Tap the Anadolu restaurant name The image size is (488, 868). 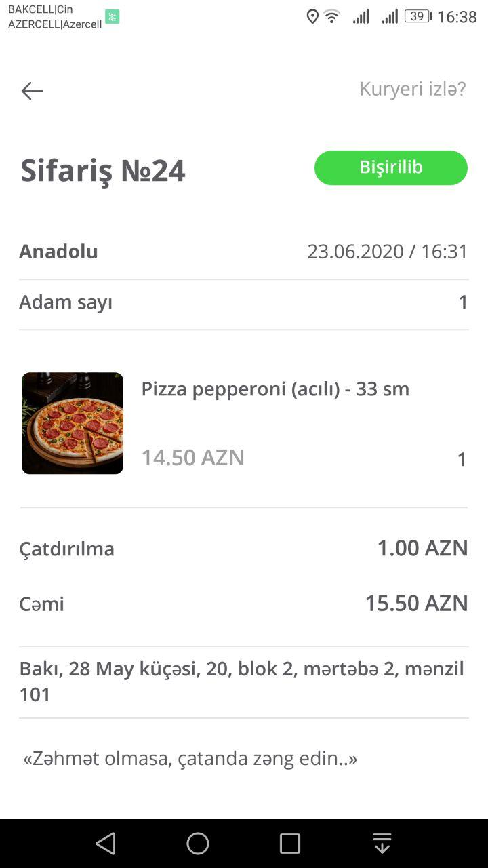pos(58,252)
